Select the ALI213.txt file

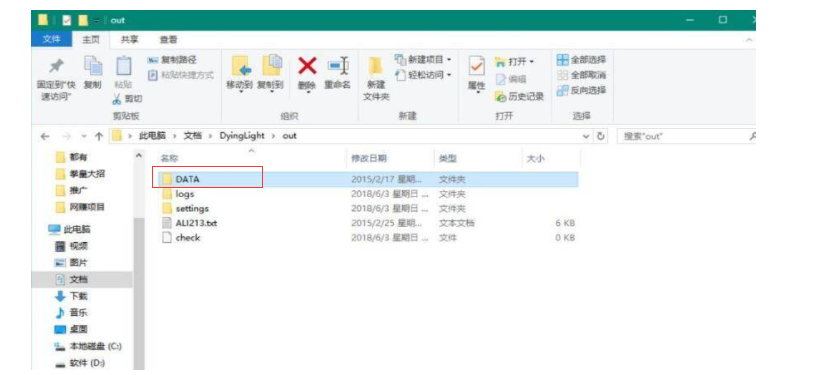(x=190, y=223)
